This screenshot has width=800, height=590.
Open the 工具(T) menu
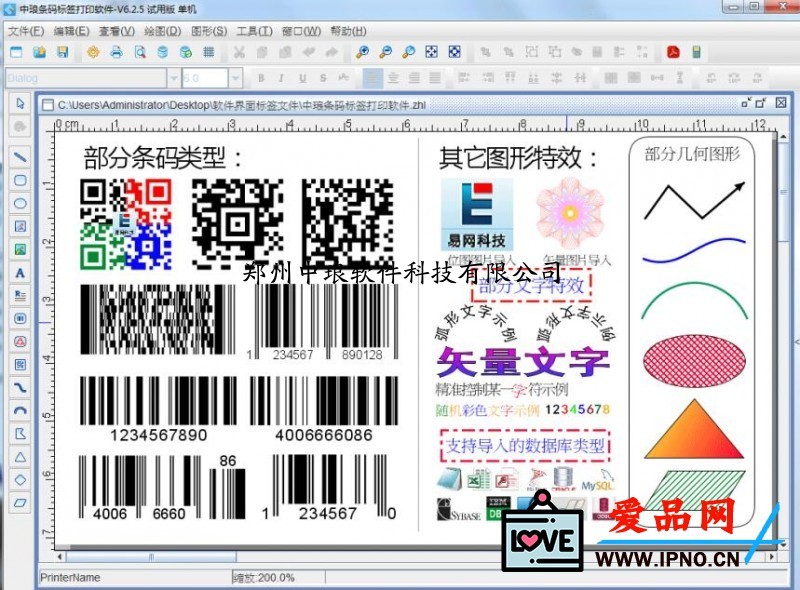click(x=254, y=31)
